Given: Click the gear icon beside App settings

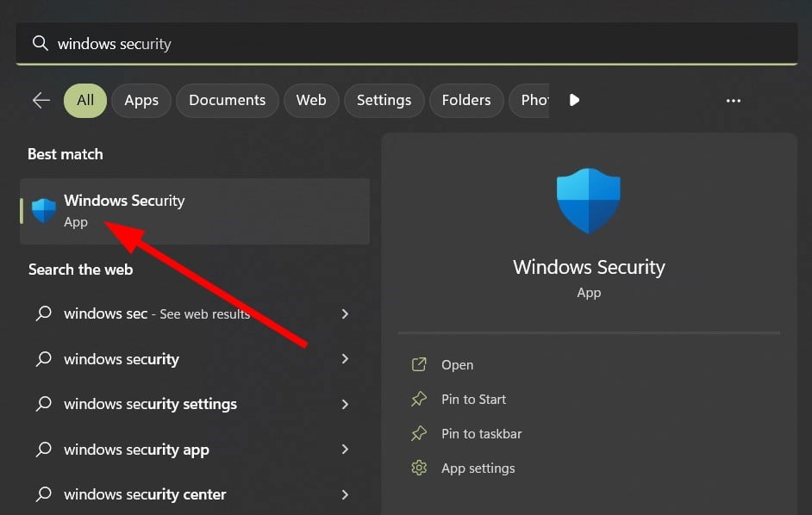Looking at the screenshot, I should coord(419,468).
